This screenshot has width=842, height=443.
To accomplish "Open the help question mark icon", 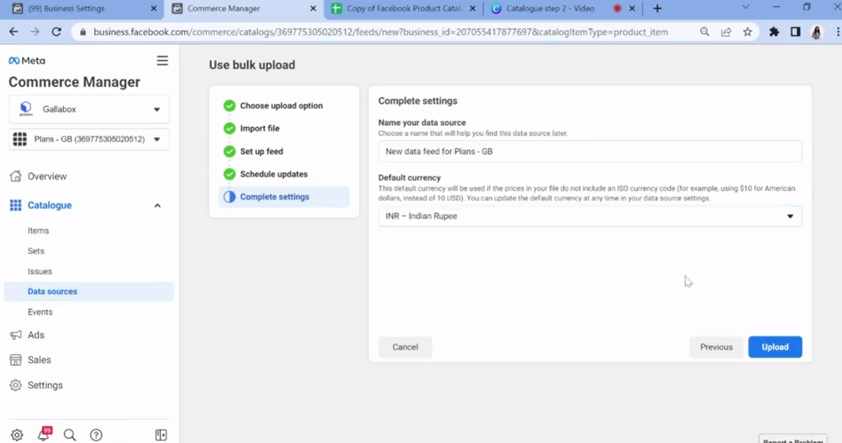I will 96,435.
